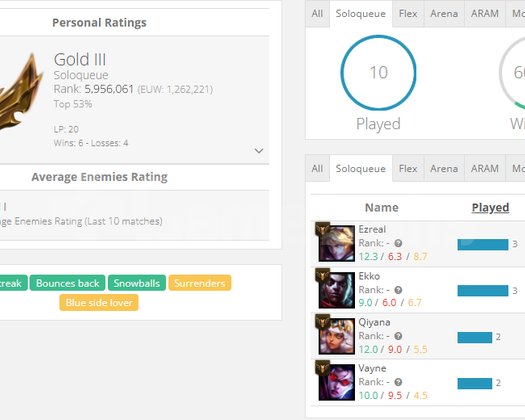The width and height of the screenshot is (525, 420).
Task: Switch to the All tab above the champions table
Action: pos(317,168)
